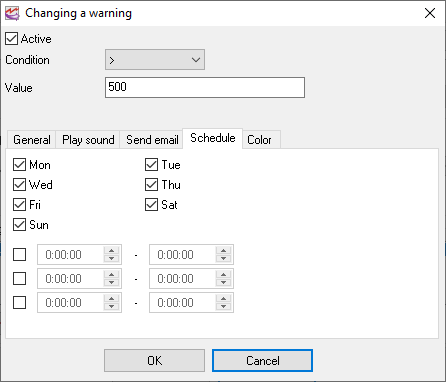Viewport: 446px width, 382px height.
Task: Open the Play sound tab
Action: coord(88,140)
